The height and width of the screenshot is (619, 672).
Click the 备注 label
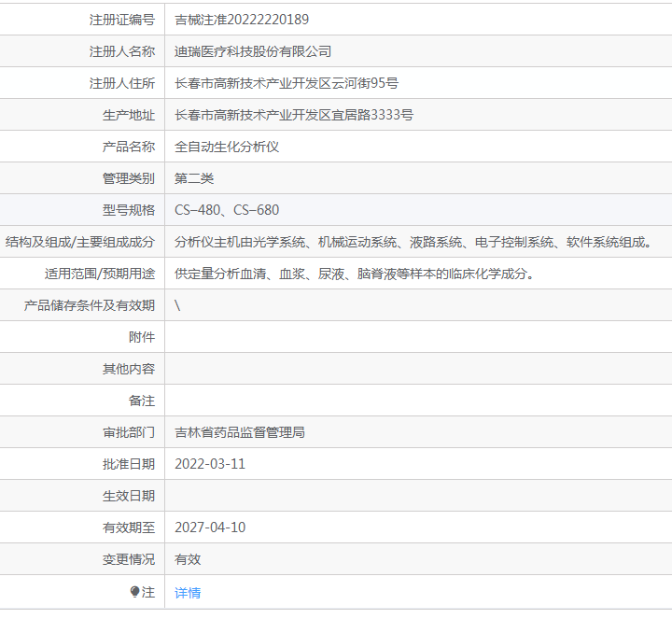[x=142, y=401]
